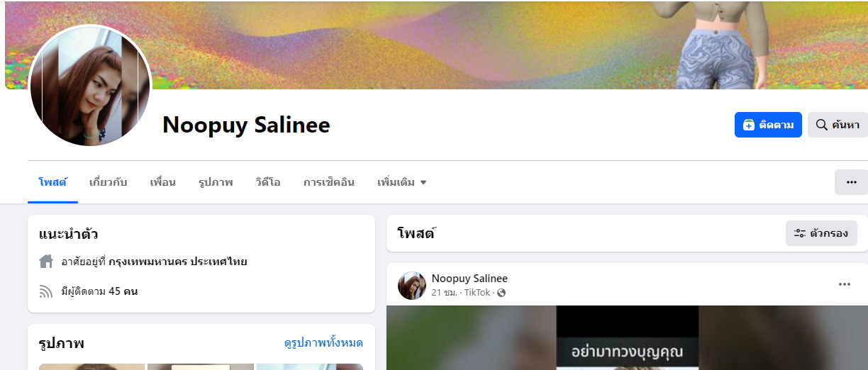Switch to the เกี่ยวกับ about tab
This screenshot has height=370, width=868.
coord(108,182)
